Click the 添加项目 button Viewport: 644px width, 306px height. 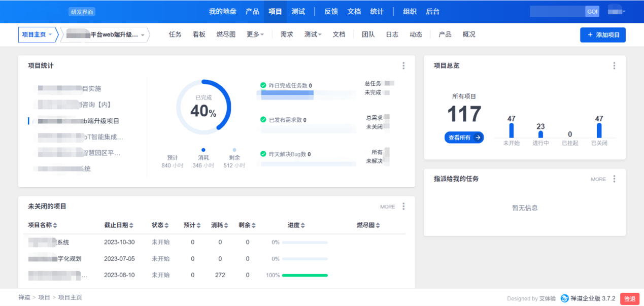(602, 35)
